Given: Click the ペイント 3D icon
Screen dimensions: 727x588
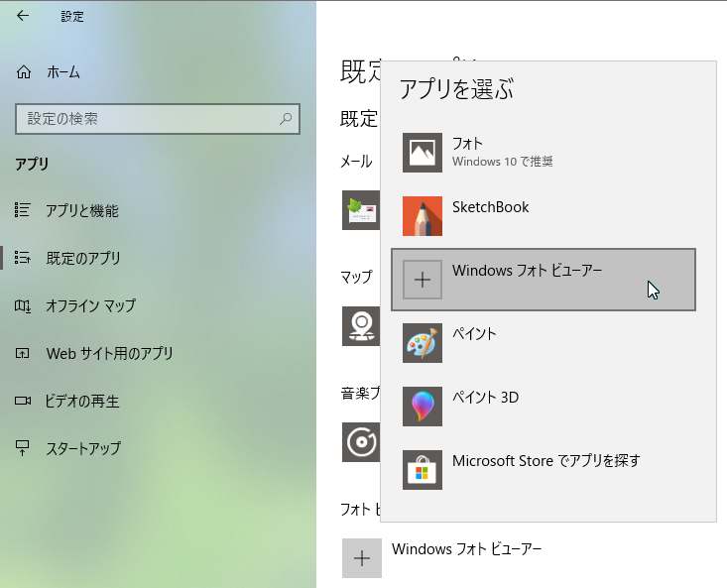Looking at the screenshot, I should (422, 407).
